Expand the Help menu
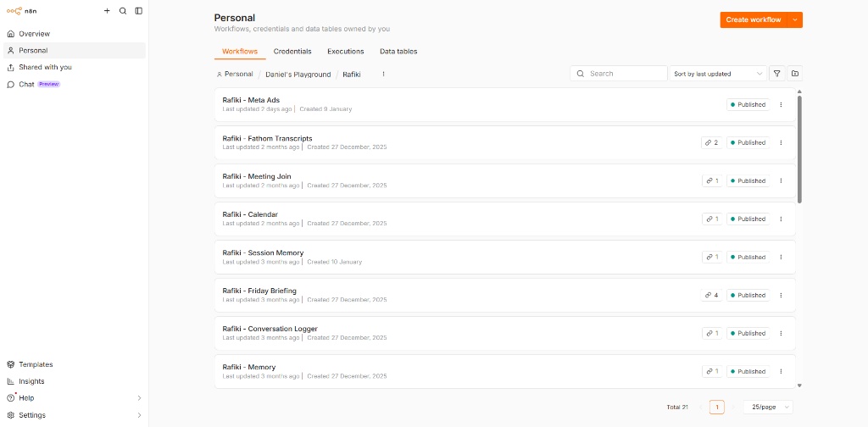This screenshot has width=868, height=427. [75, 397]
